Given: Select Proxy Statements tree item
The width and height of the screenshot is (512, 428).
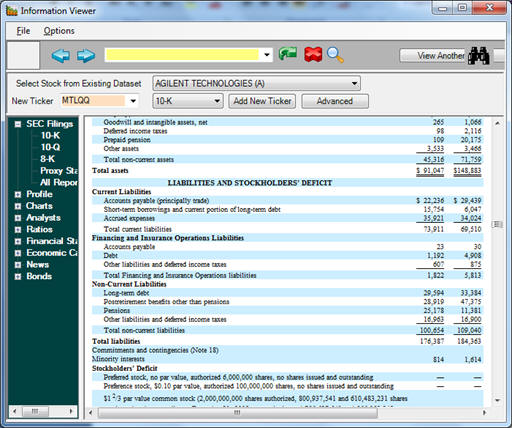Looking at the screenshot, I should pos(59,171).
